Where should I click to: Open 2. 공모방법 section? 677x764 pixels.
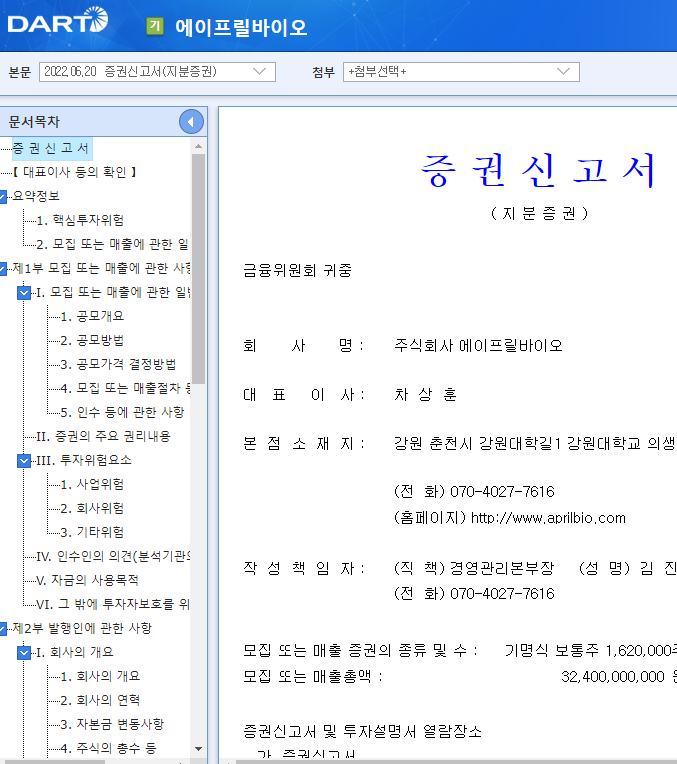click(92, 340)
